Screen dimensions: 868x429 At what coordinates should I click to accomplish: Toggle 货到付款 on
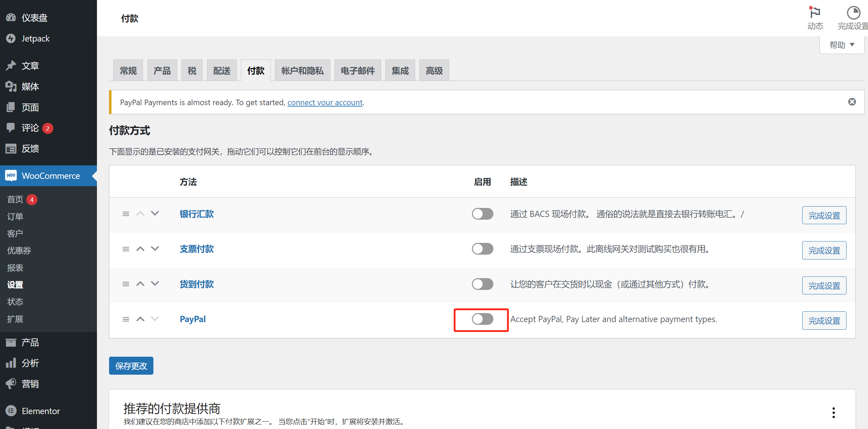(482, 284)
